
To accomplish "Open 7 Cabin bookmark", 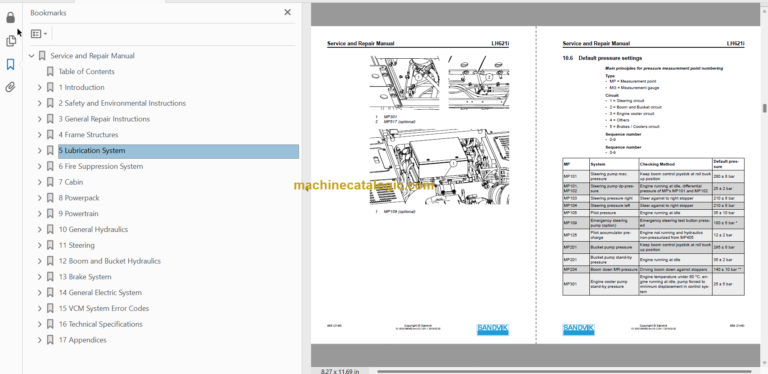I will [71, 182].
